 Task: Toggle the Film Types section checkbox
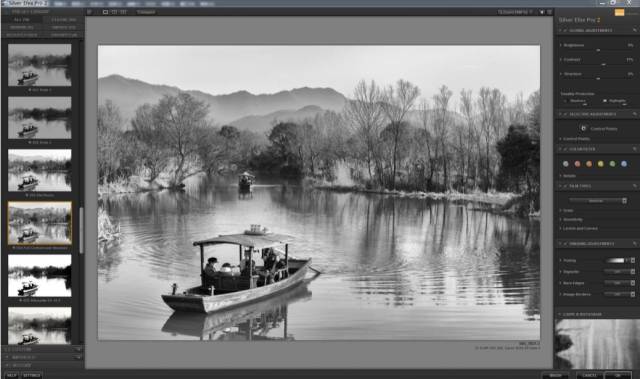click(x=566, y=186)
